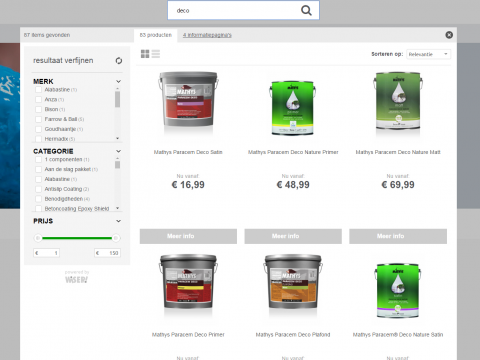
Task: Click the search magnifier icon
Action: tap(306, 11)
